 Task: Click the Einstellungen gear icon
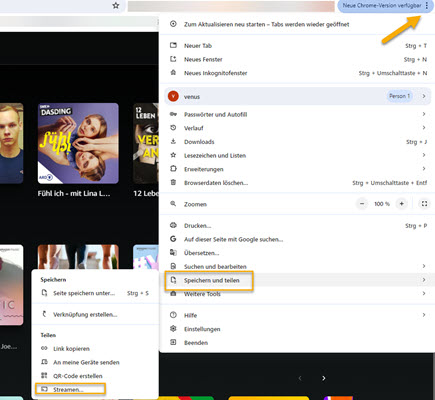point(173,329)
